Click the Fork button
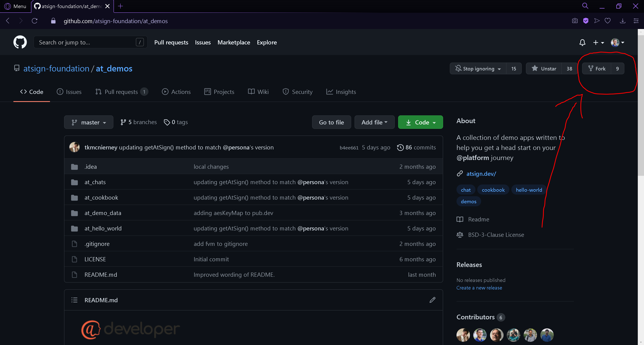Image resolution: width=644 pixels, height=345 pixels. click(597, 68)
